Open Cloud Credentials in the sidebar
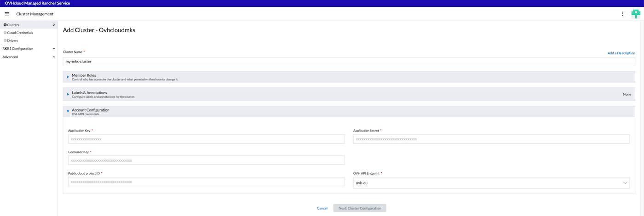Image resolution: width=644 pixels, height=216 pixels. click(20, 33)
